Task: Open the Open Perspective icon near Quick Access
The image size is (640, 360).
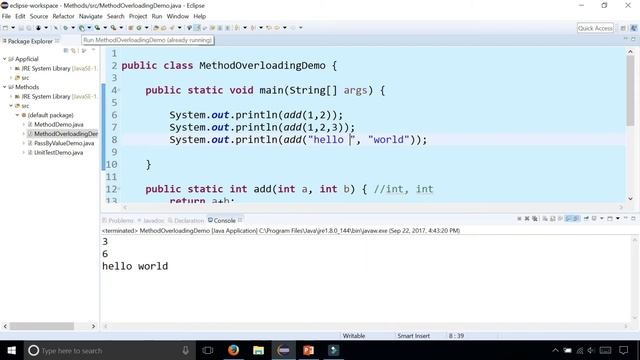Action: click(623, 28)
